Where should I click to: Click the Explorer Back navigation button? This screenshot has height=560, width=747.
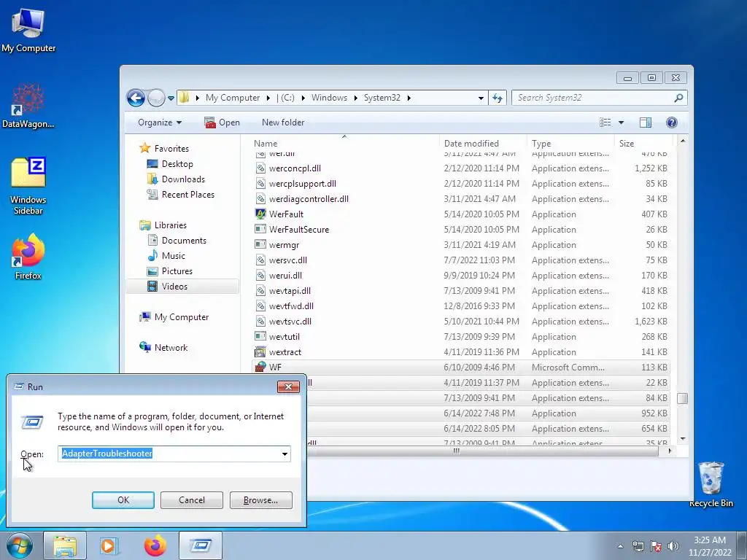tap(136, 98)
